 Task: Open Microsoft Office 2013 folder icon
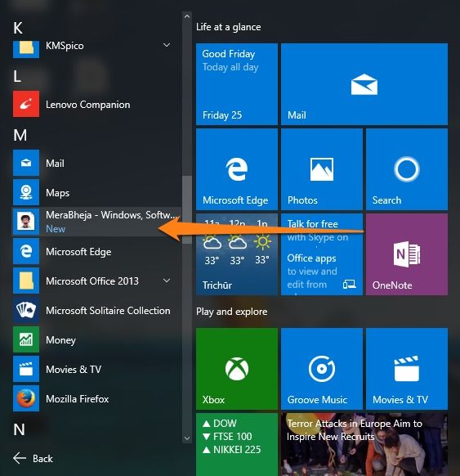(x=26, y=281)
